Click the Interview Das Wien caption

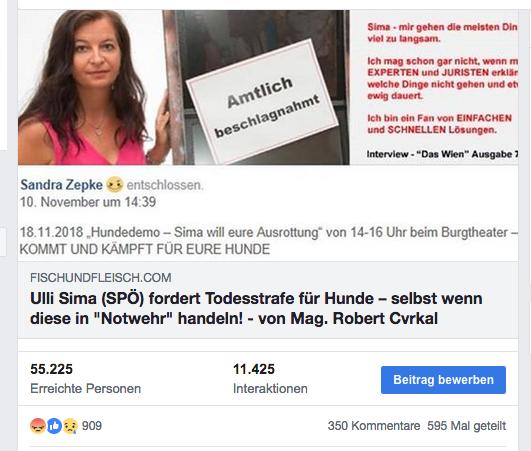click(442, 154)
